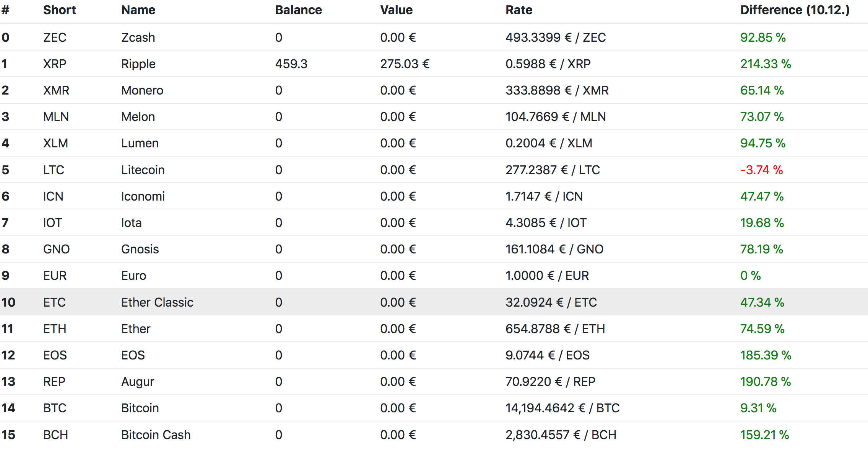The image size is (868, 454).
Task: Click the Value column header
Action: point(396,10)
